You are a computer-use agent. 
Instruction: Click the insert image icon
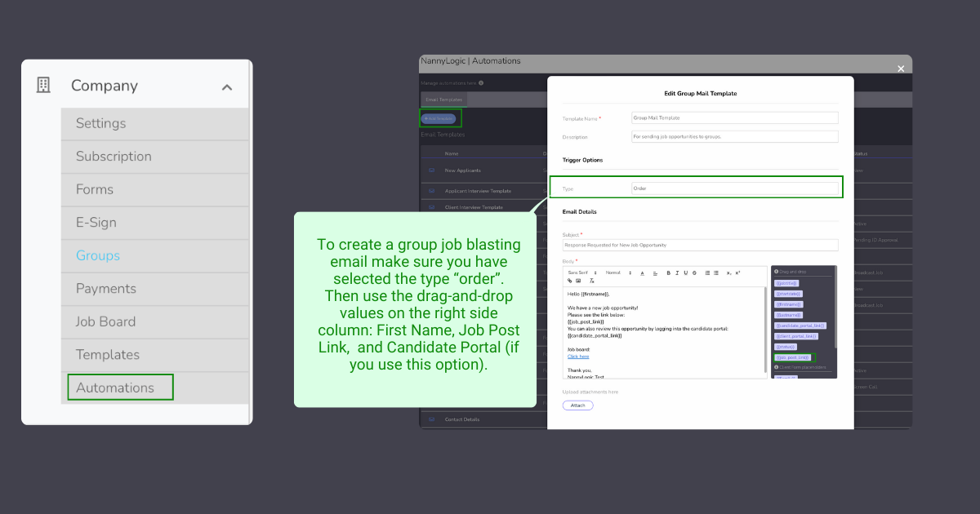(578, 281)
